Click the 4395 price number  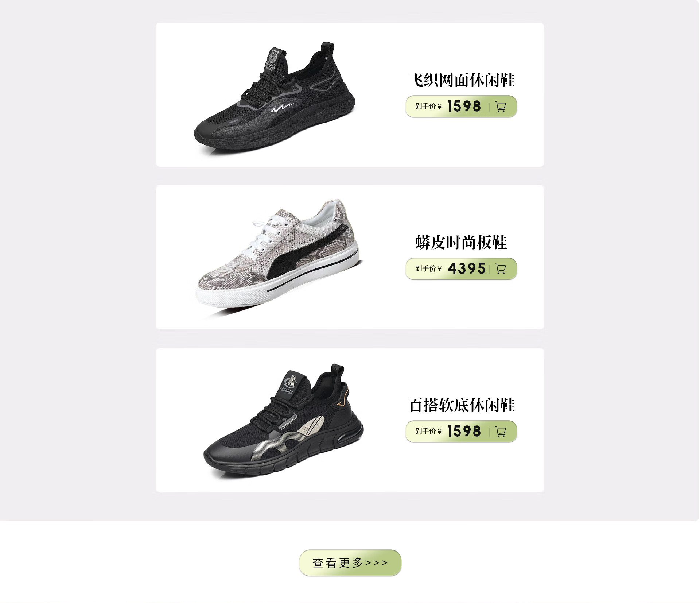[467, 269]
